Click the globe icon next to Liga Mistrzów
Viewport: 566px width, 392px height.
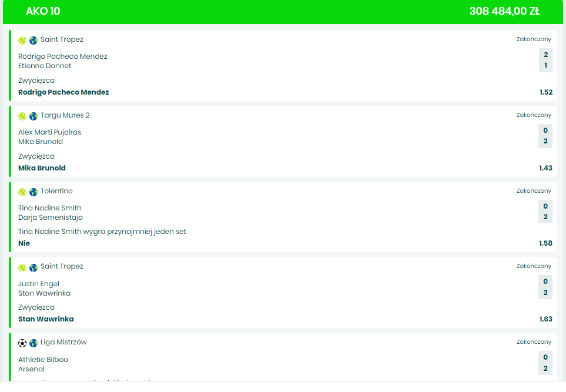pyautogui.click(x=34, y=343)
